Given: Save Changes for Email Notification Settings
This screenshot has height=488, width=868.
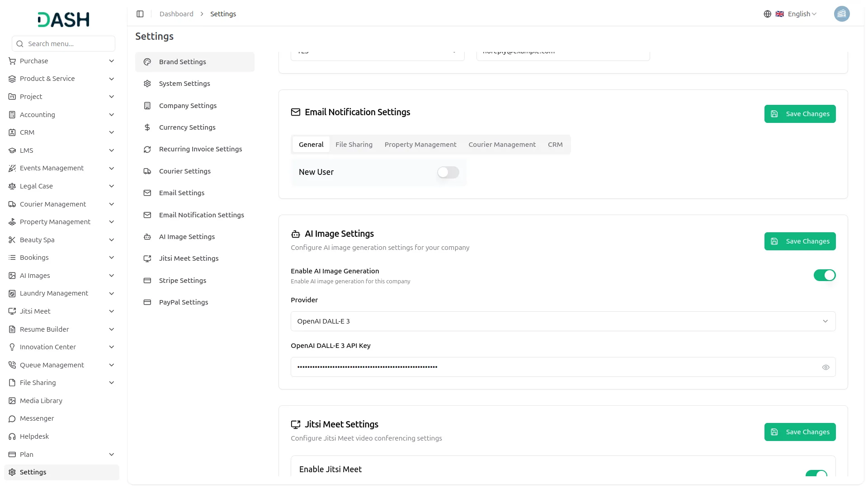Looking at the screenshot, I should 799,114.
